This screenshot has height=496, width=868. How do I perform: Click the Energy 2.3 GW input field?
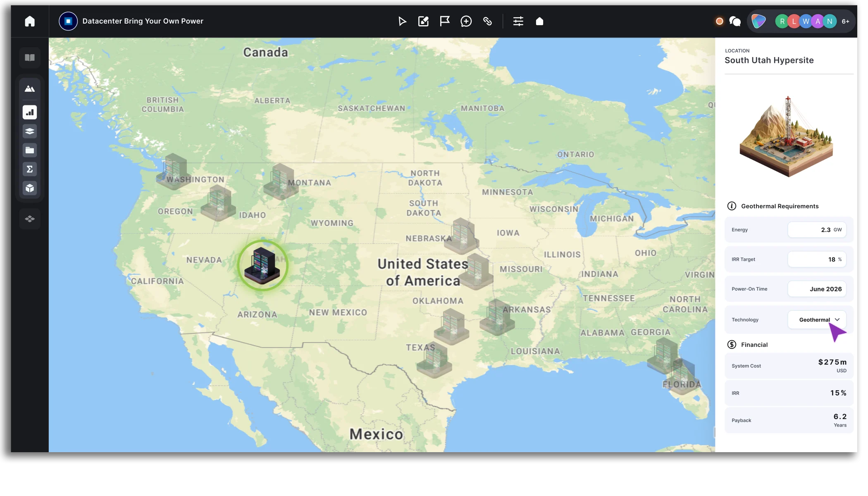click(x=817, y=230)
